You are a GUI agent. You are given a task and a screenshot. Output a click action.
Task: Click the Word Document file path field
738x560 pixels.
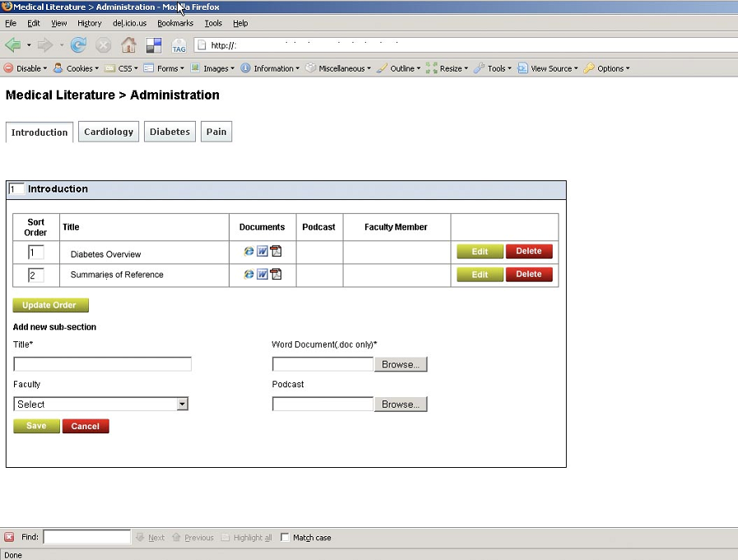tap(323, 364)
